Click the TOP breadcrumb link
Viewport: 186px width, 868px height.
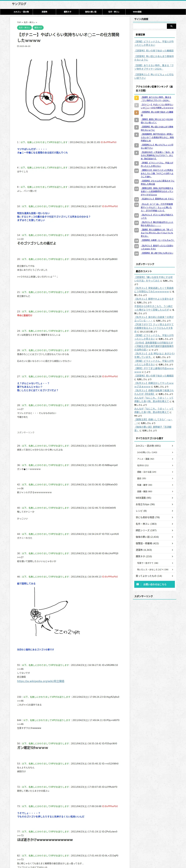(x=19, y=23)
